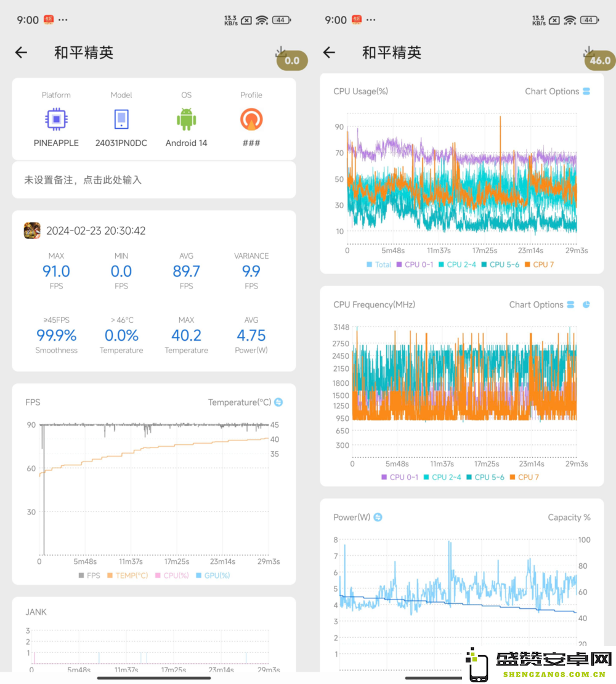Tap the MAX 40.2 Temperature value

[x=186, y=335]
